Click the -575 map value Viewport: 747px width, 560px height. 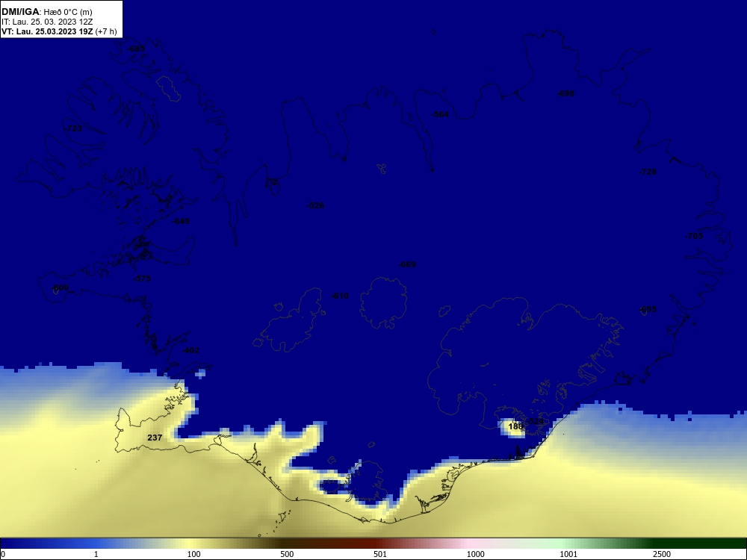[143, 279]
